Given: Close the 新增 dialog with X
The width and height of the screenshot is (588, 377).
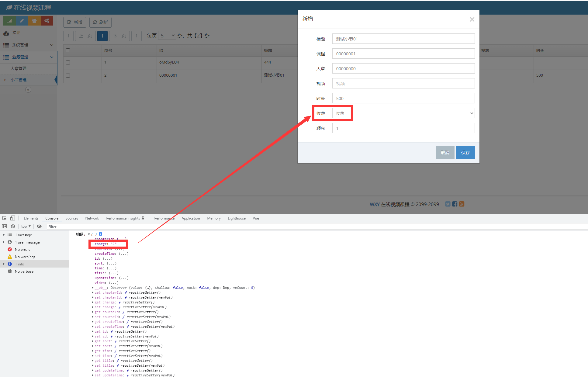Looking at the screenshot, I should 472,19.
